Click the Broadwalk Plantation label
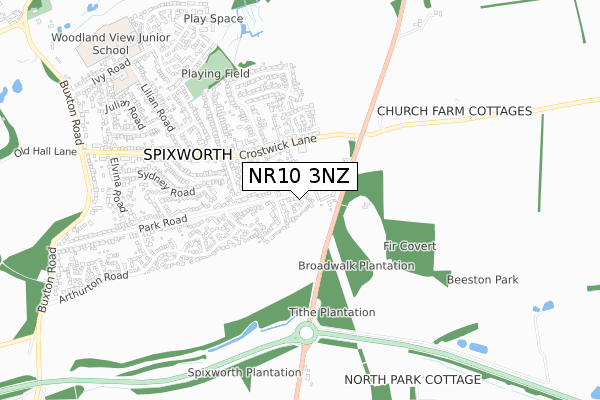Viewport: 600px width, 400px height. 357,266
